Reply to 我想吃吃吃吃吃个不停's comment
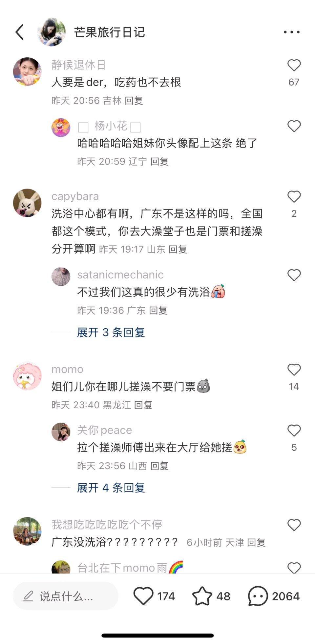Viewport: 315px width, 644px height. [256, 542]
